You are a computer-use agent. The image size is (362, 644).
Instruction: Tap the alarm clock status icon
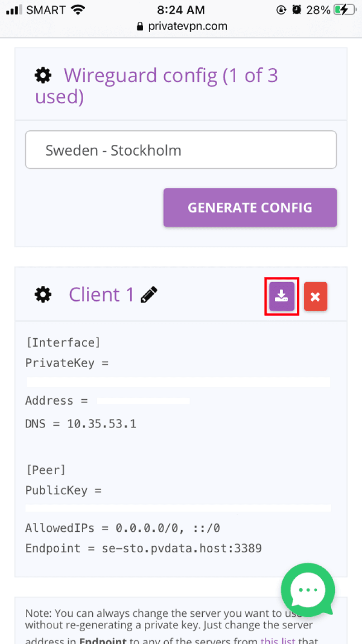(296, 10)
